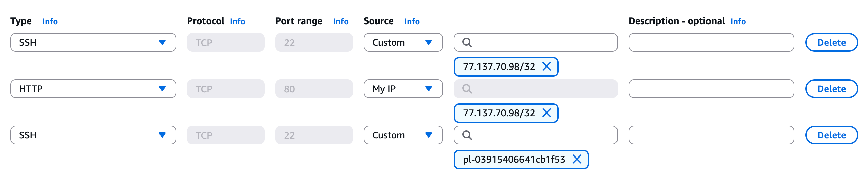The image size is (868, 179).
Task: Click the description field of the HTTP rule
Action: click(x=711, y=89)
